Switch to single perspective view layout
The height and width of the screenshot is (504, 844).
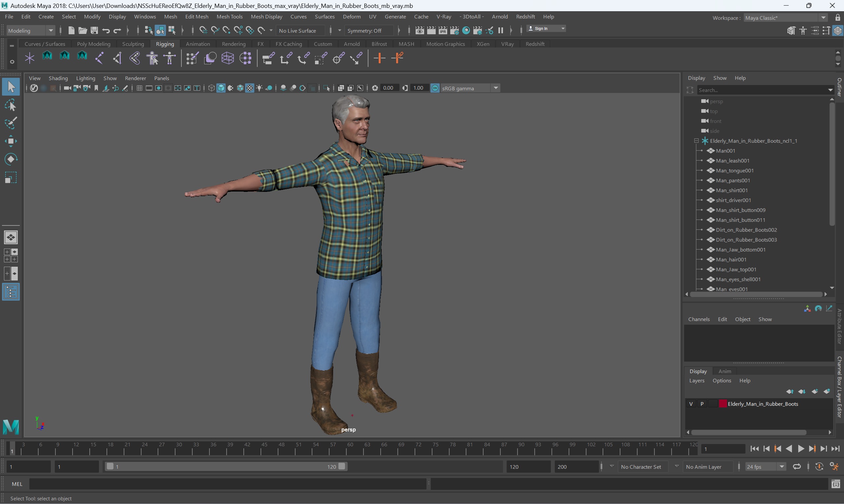point(11,237)
